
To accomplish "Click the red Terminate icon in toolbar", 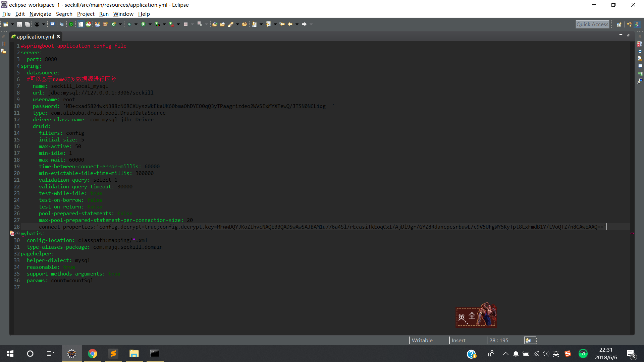I will coord(185,24).
